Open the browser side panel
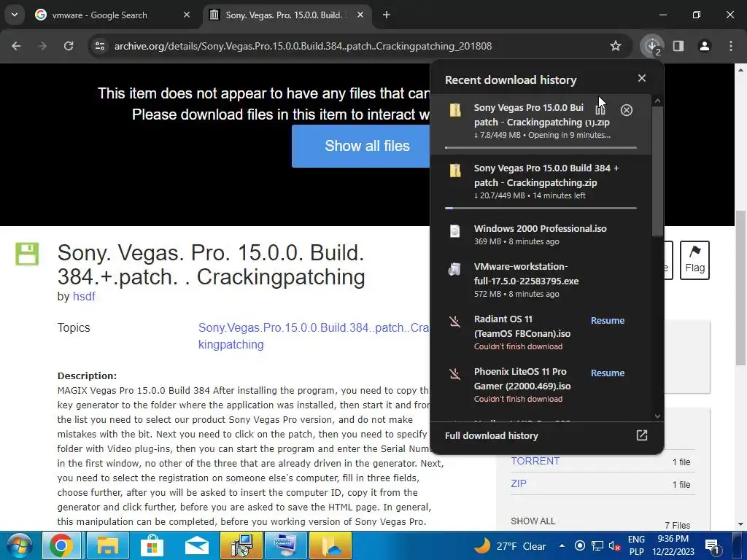This screenshot has height=560, width=747. pos(678,46)
